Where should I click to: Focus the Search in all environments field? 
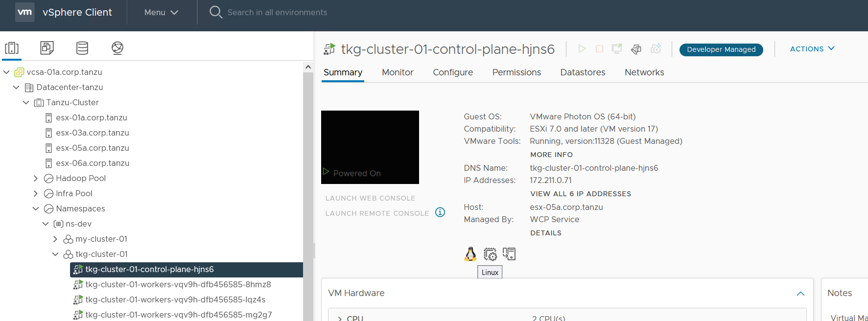[277, 12]
